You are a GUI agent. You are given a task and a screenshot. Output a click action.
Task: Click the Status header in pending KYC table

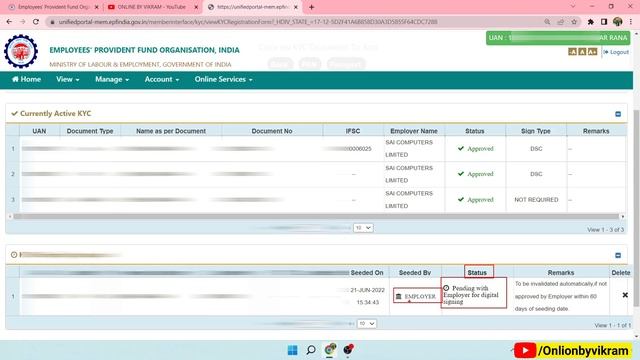[x=478, y=272]
